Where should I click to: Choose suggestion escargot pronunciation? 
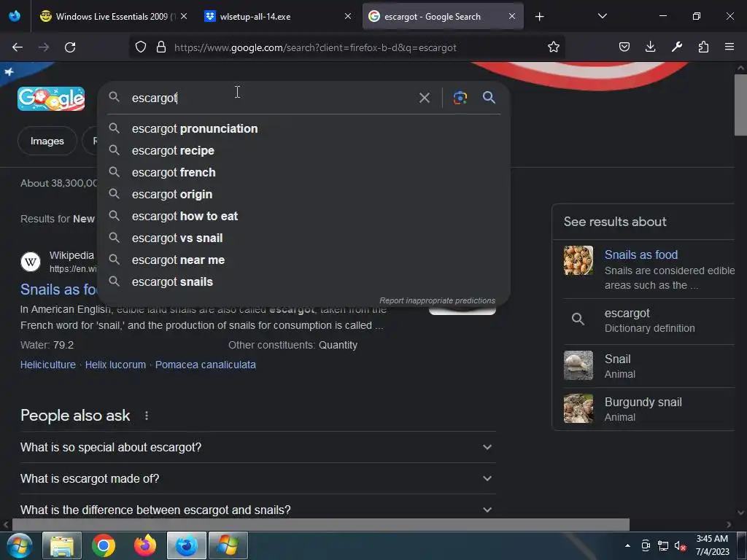click(303, 128)
